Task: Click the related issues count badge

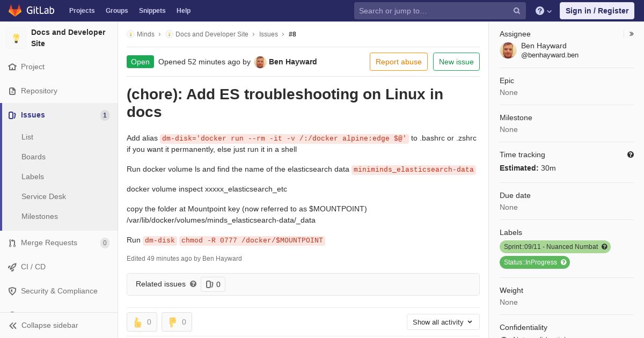Action: tap(213, 284)
